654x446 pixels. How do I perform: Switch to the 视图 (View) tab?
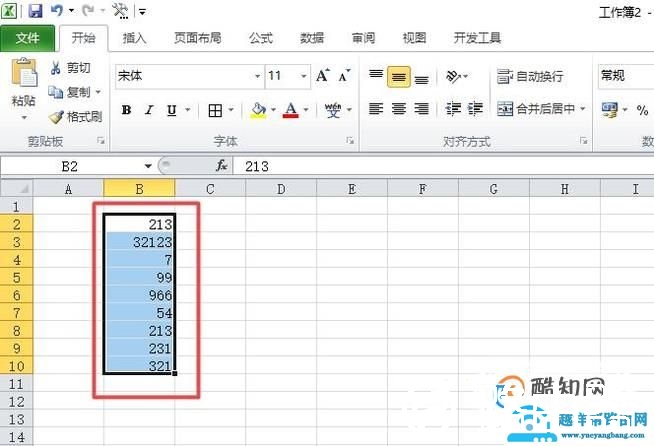(414, 38)
